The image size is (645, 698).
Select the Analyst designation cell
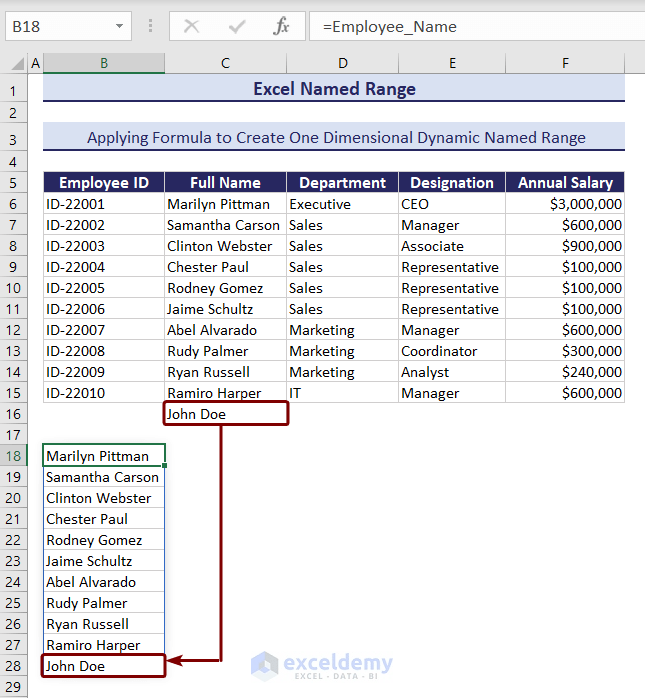[x=452, y=372]
